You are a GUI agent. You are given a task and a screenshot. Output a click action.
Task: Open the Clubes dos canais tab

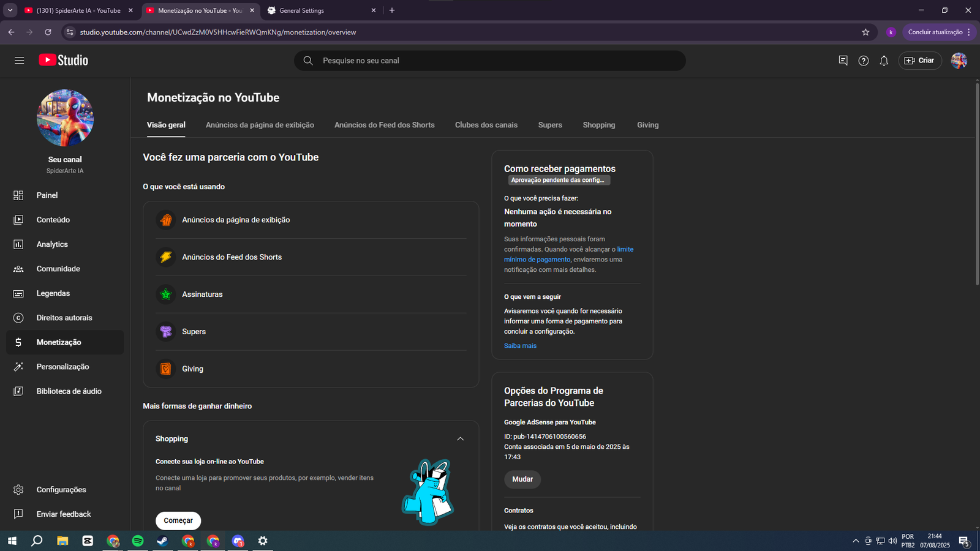click(486, 125)
